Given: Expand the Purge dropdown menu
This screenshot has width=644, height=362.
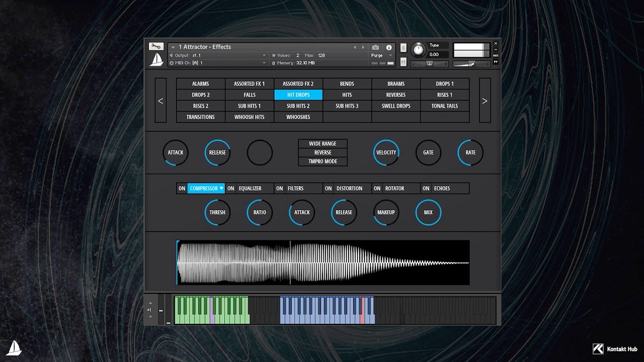Looking at the screenshot, I should pos(390,55).
